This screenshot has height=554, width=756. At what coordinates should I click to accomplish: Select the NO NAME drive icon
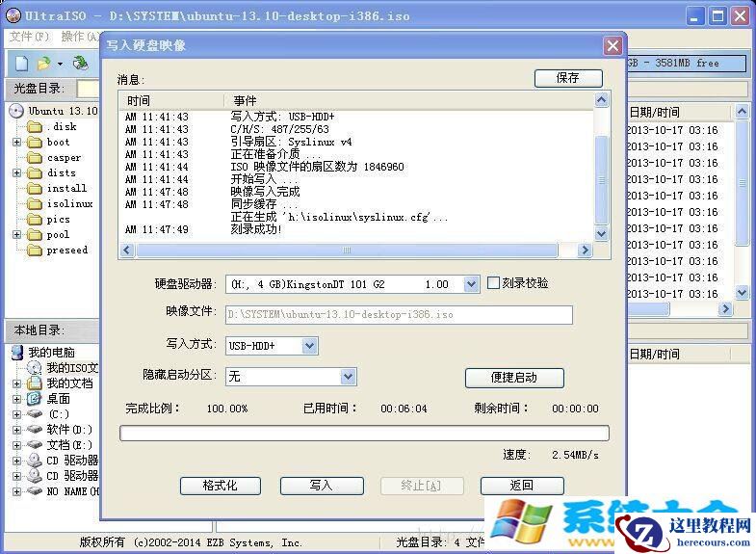[35, 491]
